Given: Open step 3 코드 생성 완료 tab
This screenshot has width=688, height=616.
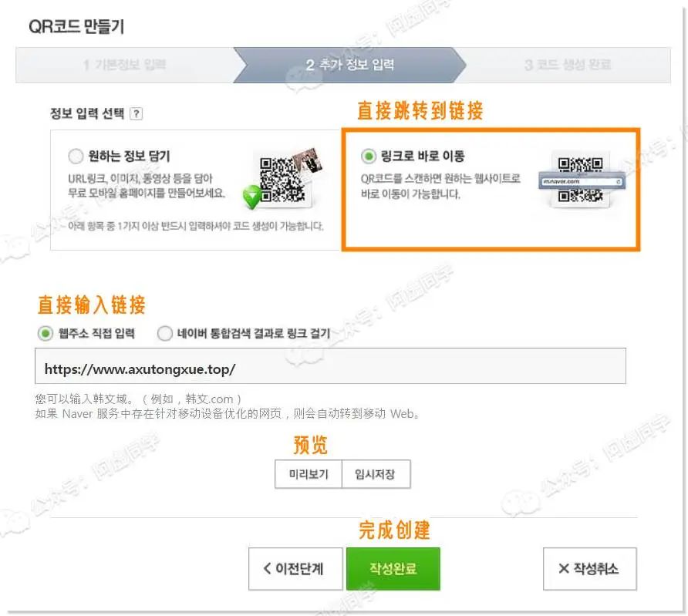Looking at the screenshot, I should [568, 65].
